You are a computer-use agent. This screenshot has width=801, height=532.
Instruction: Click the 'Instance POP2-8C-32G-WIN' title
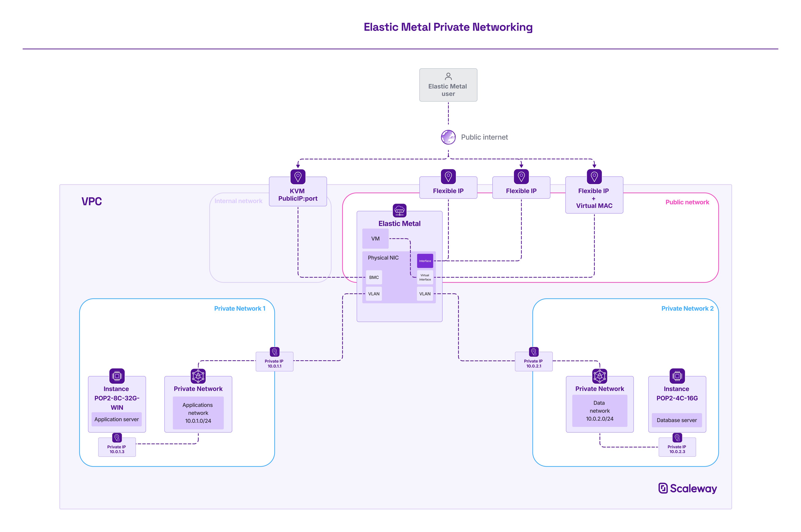tap(117, 398)
